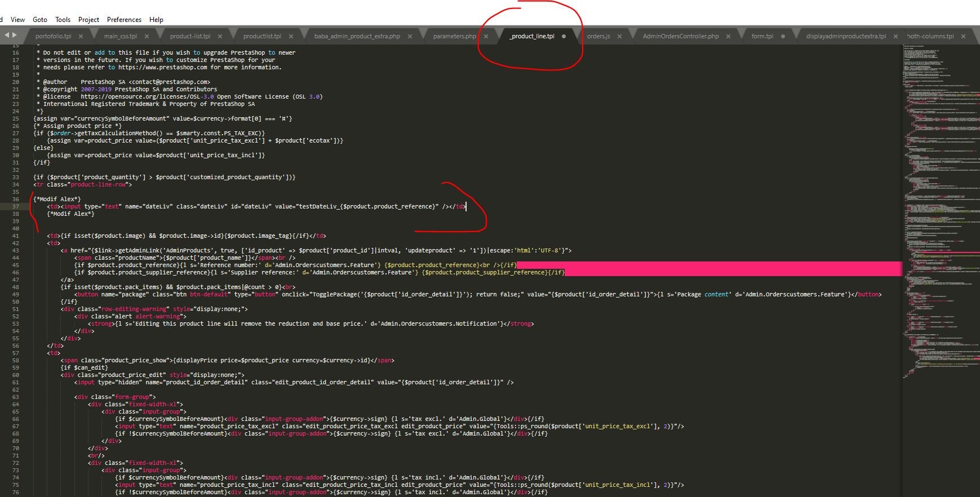Open the Preferences menu
The image size is (980, 497).
(124, 19)
